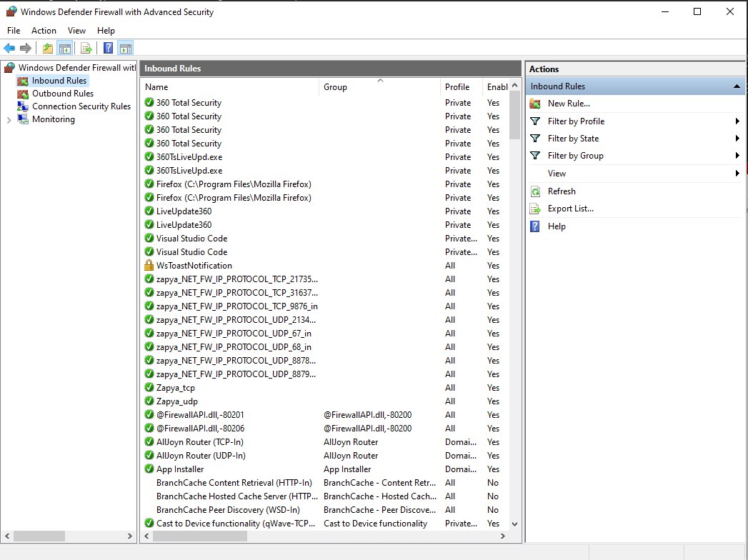Toggle the Show/Hide Action Pane icon
748x560 pixels.
(126, 48)
